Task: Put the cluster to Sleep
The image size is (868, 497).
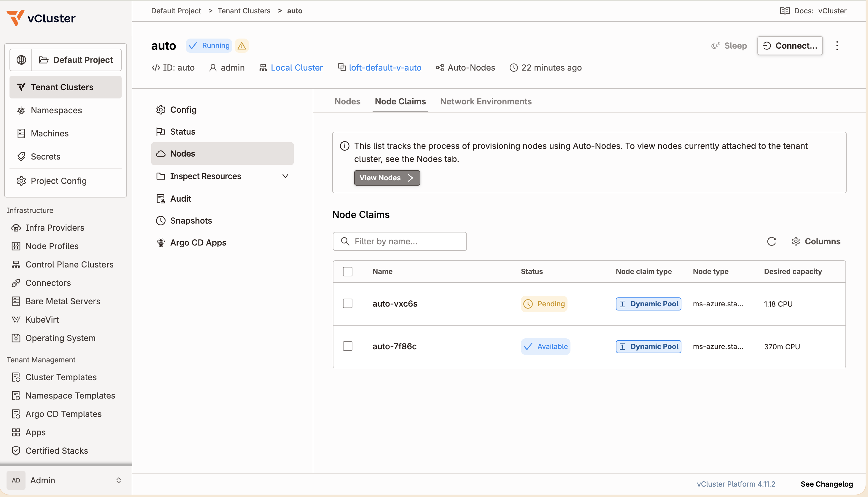Action: pos(729,46)
